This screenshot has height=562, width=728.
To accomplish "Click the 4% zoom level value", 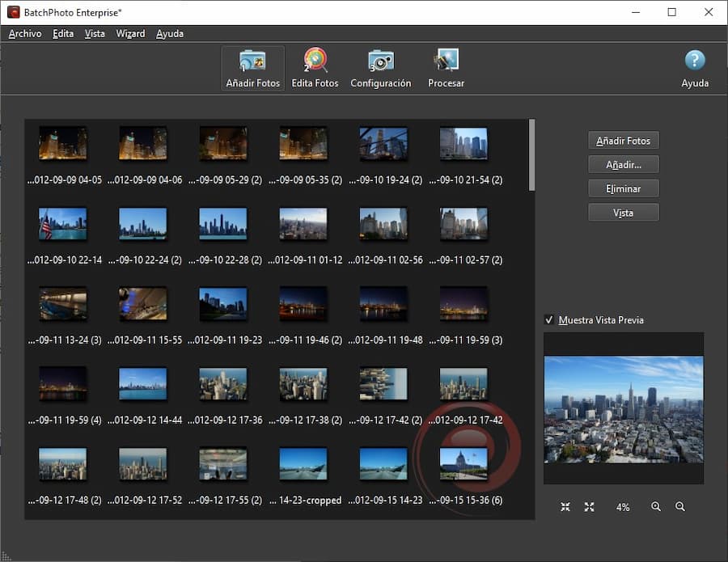I will [623, 507].
